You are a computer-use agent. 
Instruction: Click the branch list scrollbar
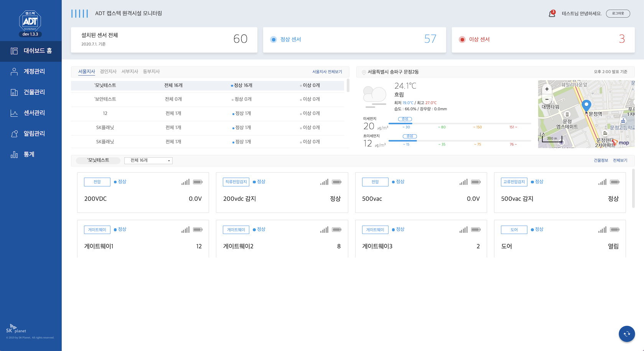[348, 86]
